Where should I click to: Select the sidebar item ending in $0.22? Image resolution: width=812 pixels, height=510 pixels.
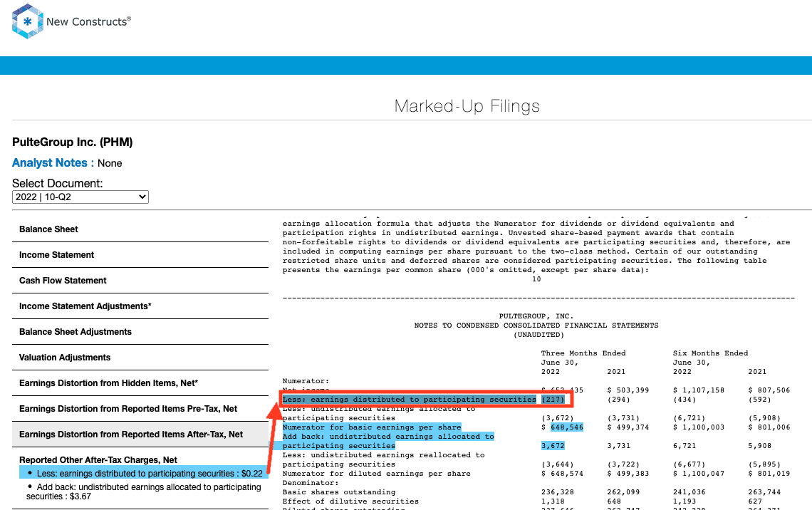point(143,473)
